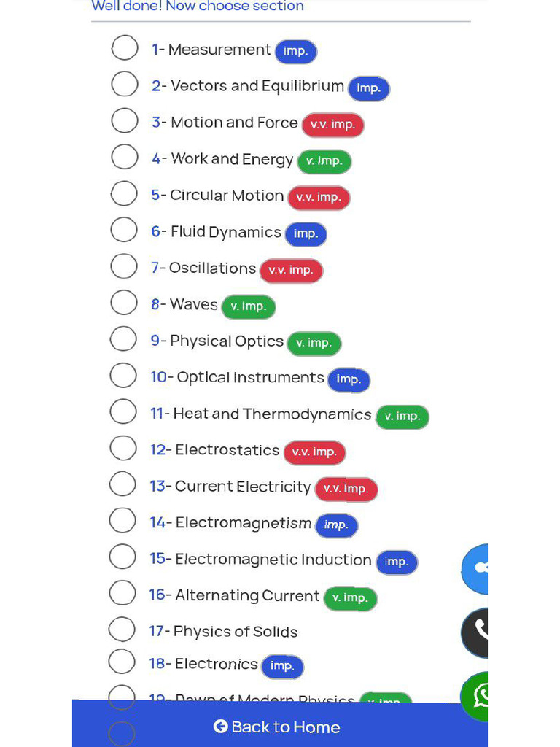Viewport: 560px width, 747px height.
Task: Select the Measurement radio button
Action: [125, 48]
